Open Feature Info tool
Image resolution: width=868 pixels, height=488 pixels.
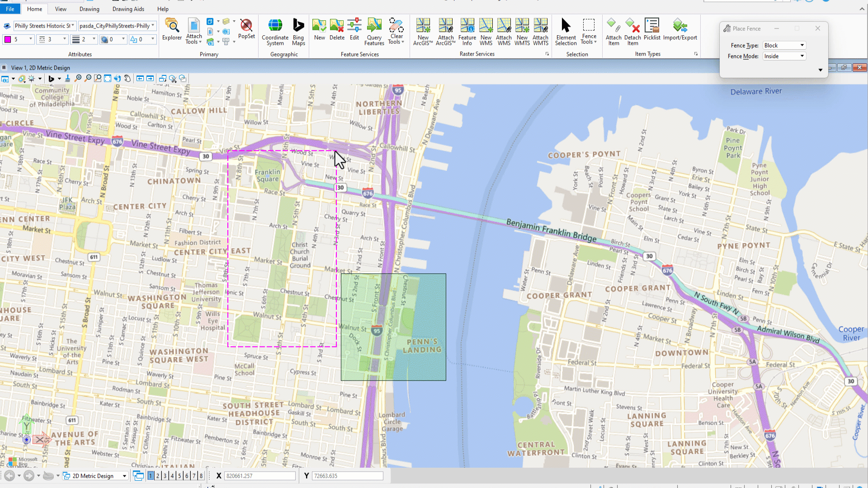point(467,32)
